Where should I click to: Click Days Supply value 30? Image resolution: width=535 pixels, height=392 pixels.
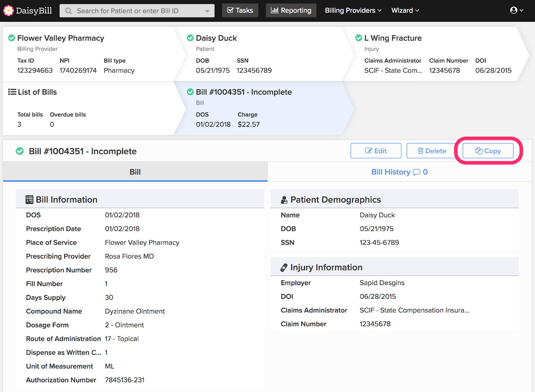[x=109, y=297]
